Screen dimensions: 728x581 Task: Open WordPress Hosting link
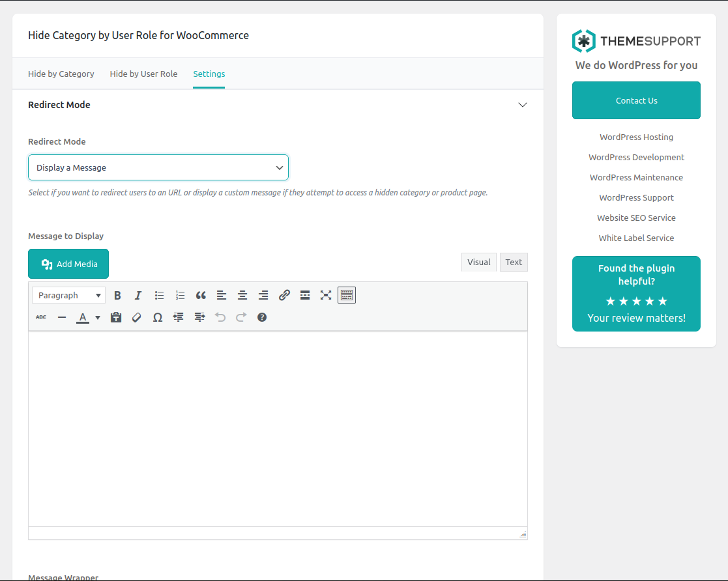point(636,137)
